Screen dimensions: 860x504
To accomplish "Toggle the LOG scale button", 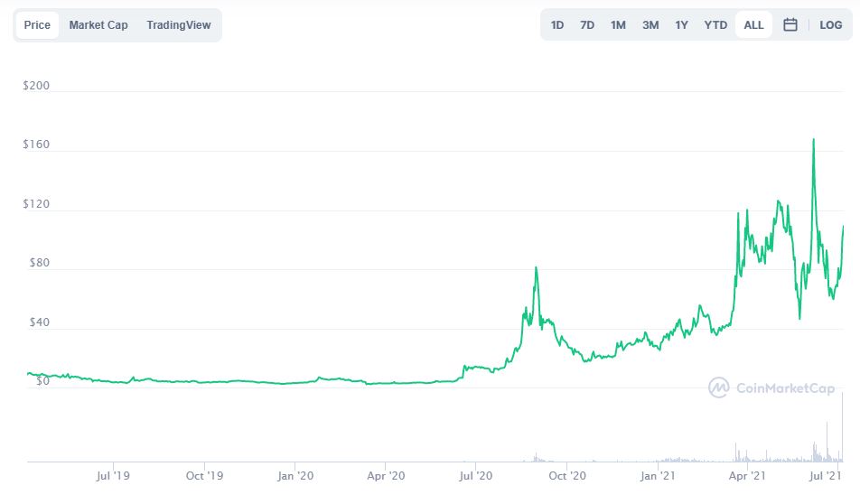I will pyautogui.click(x=830, y=25).
